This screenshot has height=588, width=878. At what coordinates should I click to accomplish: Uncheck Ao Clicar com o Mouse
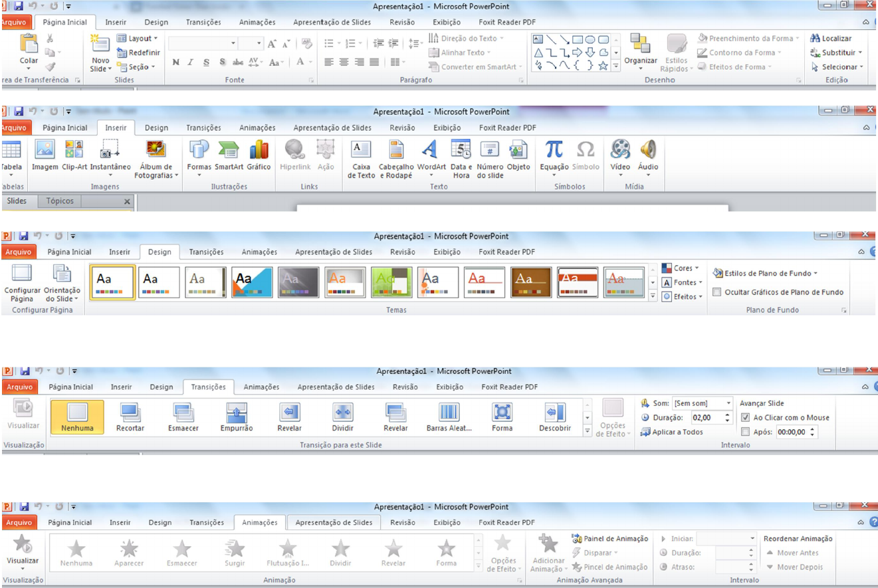745,418
